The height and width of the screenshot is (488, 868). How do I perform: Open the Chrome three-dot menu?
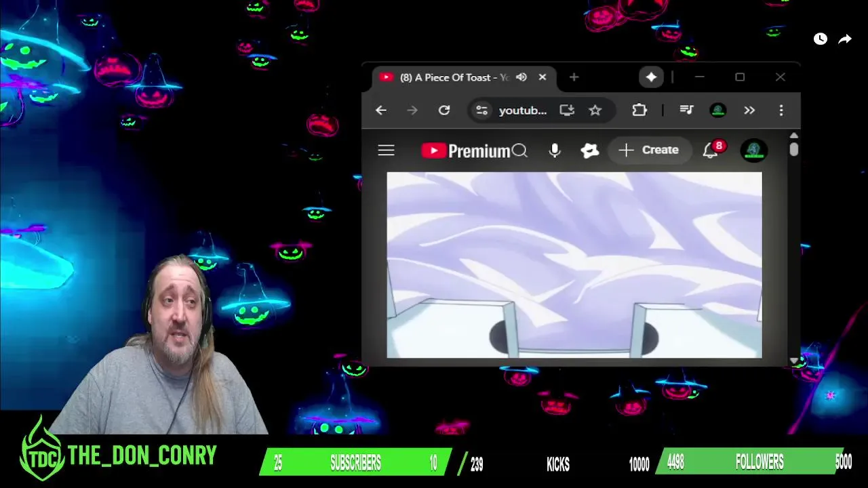[x=781, y=110]
